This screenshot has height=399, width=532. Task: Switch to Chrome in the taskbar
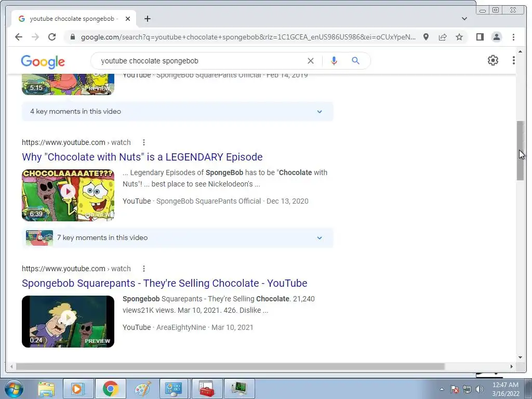tap(110, 389)
